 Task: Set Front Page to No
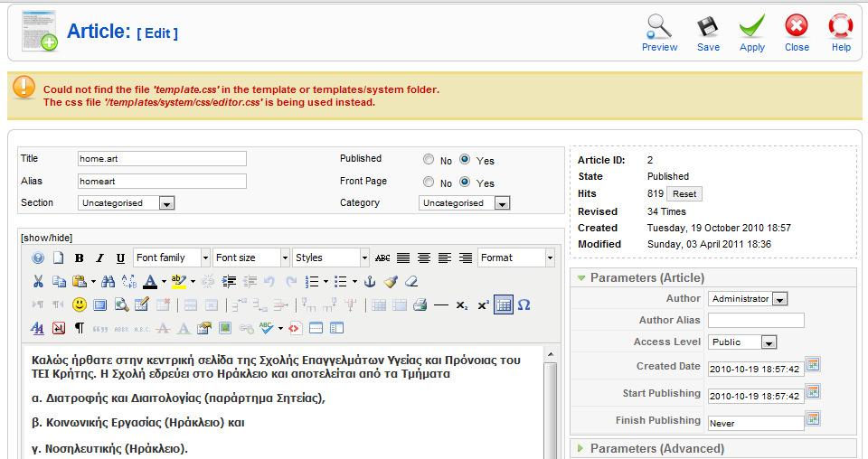tap(429, 182)
